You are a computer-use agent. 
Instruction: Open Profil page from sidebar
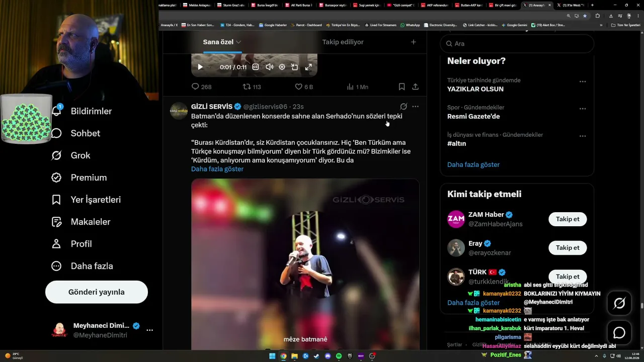[x=71, y=244]
